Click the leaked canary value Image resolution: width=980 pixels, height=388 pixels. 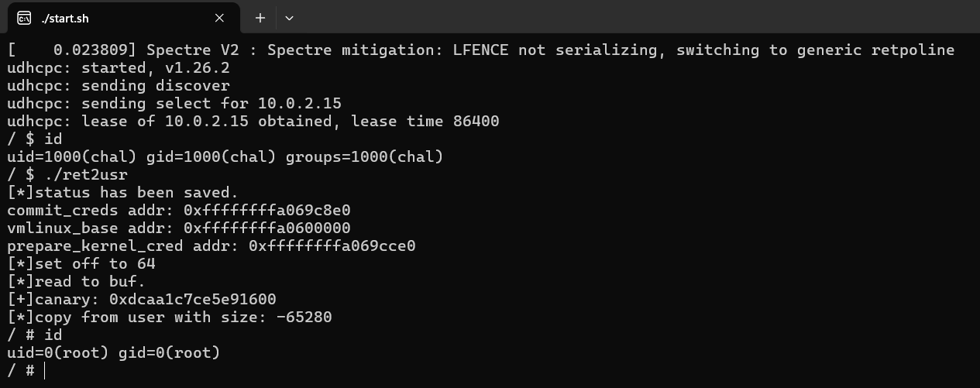point(192,300)
